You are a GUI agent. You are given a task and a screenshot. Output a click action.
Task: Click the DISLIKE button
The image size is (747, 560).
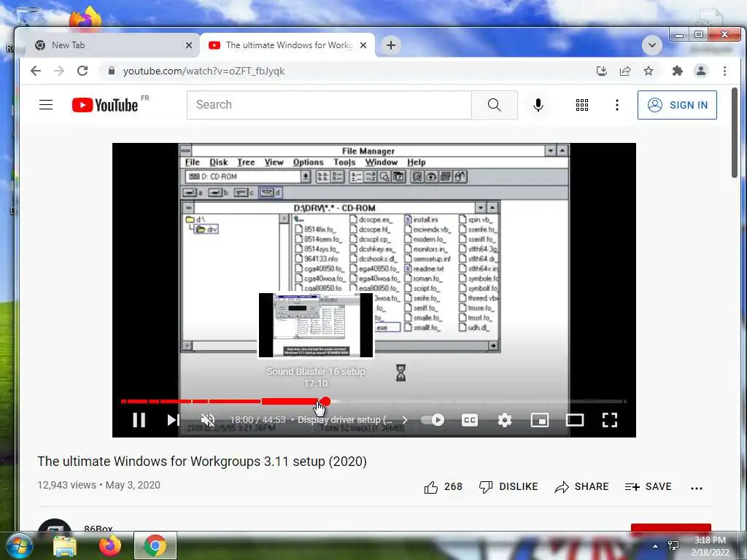[508, 486]
